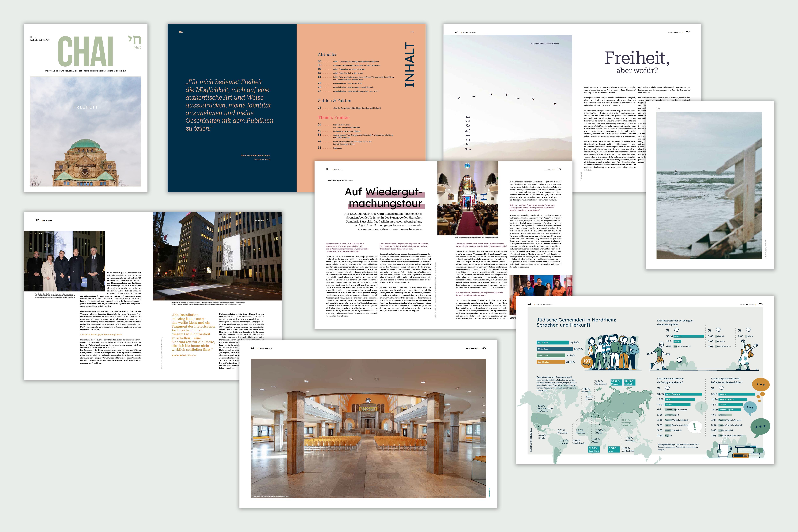Viewport: 798px width, 532px height.
Task: Click the Zahlen & Fakten contents heading
Action: (334, 101)
